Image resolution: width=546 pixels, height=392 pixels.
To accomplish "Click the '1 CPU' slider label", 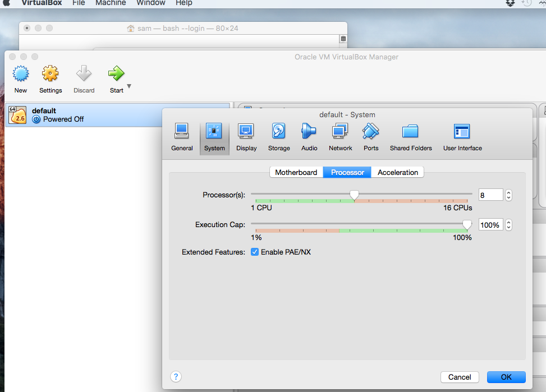I will [261, 208].
